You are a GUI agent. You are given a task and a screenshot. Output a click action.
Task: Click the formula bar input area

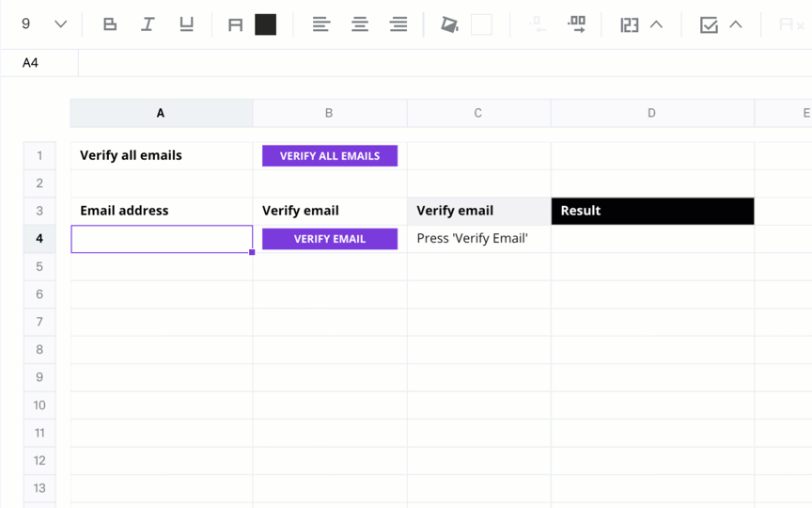click(445, 63)
